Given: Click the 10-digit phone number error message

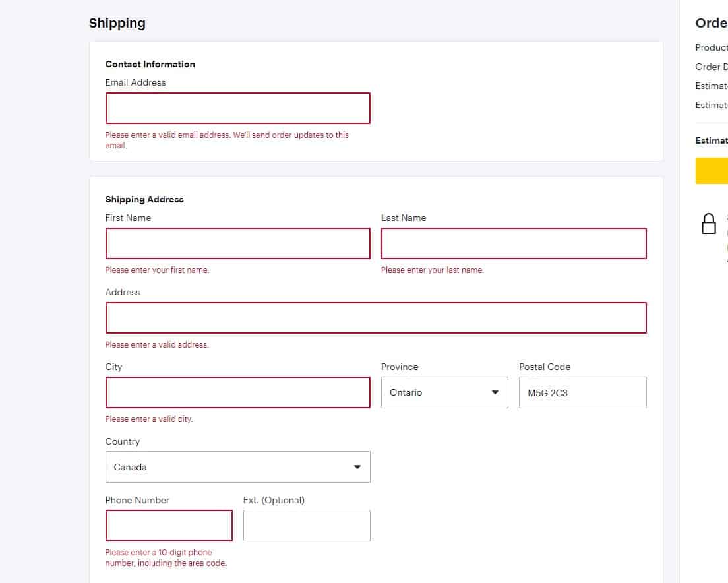Looking at the screenshot, I should (x=165, y=558).
